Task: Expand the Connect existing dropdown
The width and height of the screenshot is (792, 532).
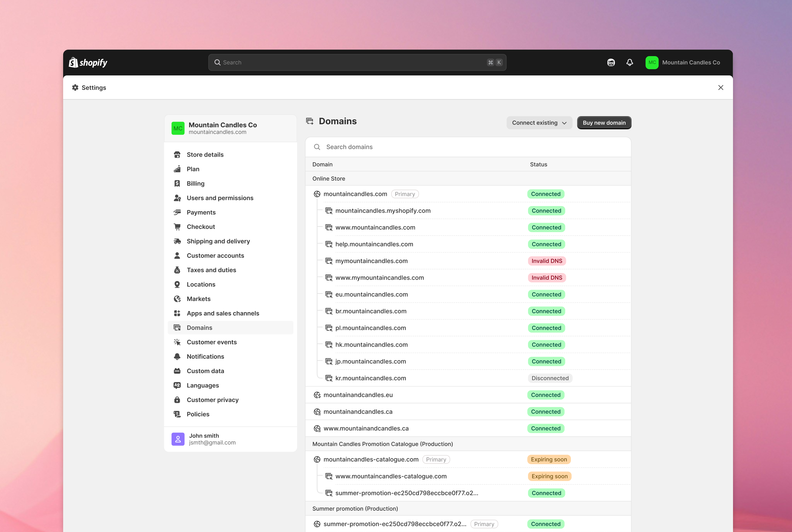Action: 539,123
